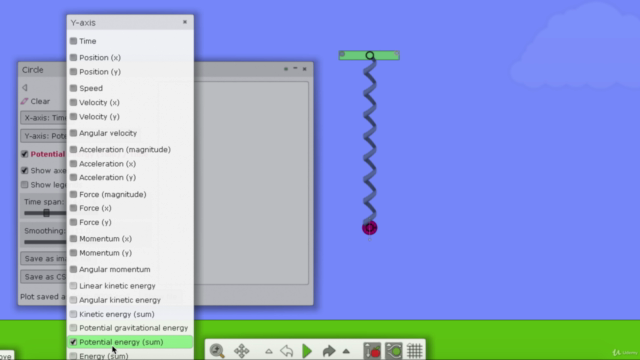Toggle the grid icon in the toolbar
The height and width of the screenshot is (360, 640).
coord(415,351)
